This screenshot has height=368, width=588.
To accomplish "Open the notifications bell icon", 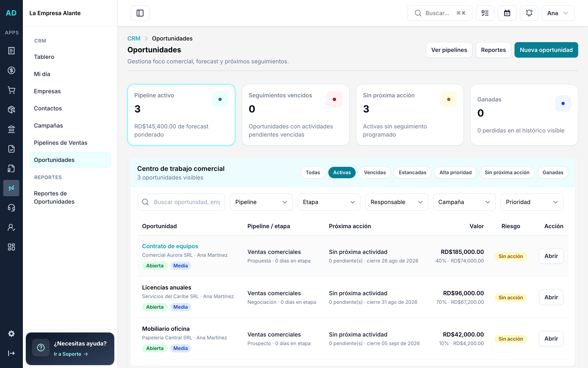I will click(x=529, y=13).
